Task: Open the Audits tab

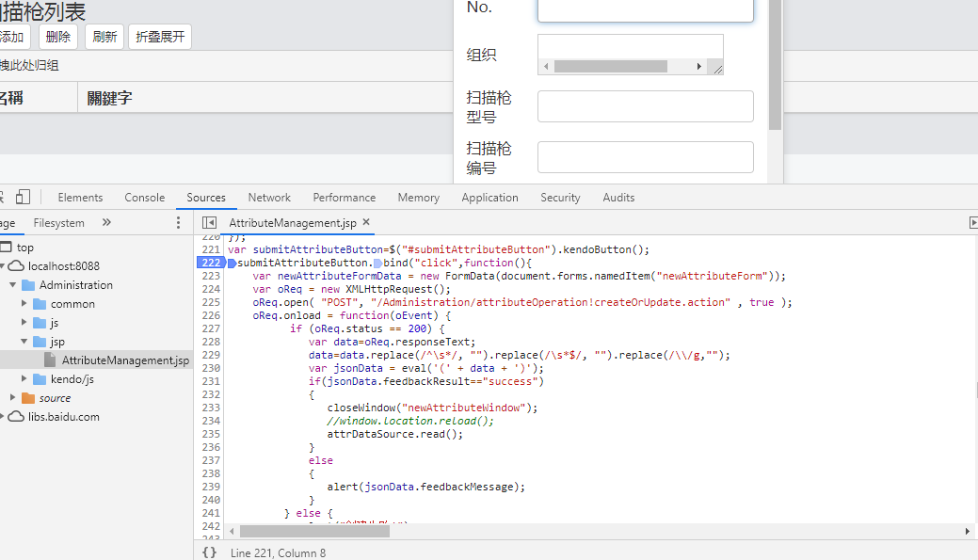Action: click(618, 197)
